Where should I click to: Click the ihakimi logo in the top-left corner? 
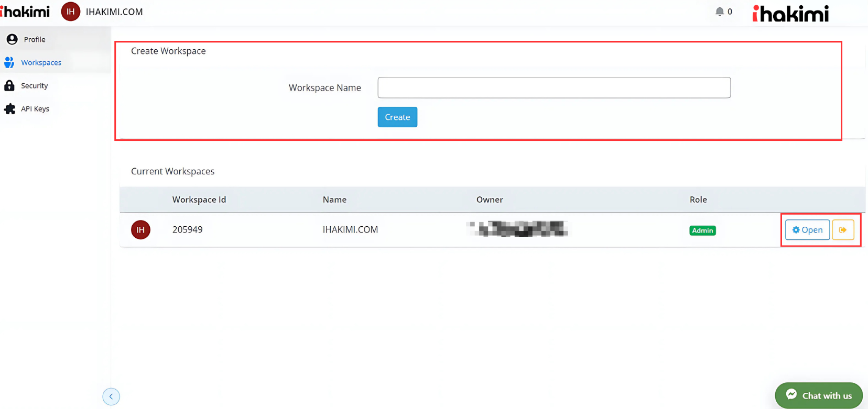(25, 11)
